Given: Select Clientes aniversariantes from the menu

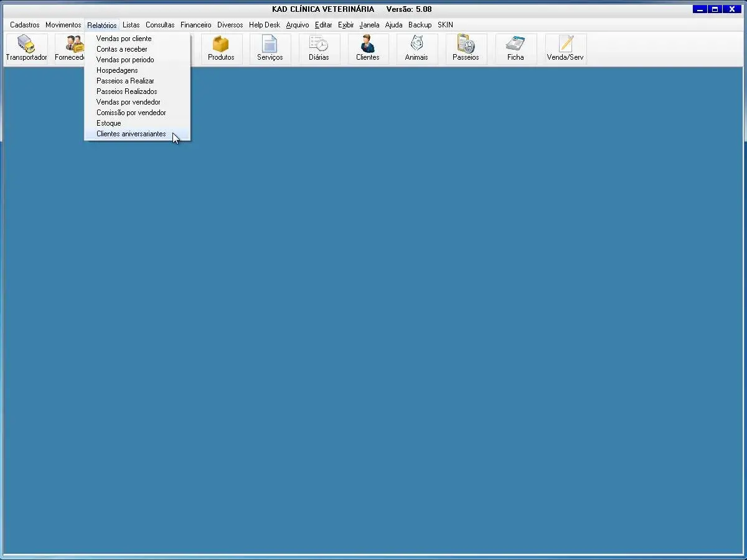Looking at the screenshot, I should click(131, 134).
